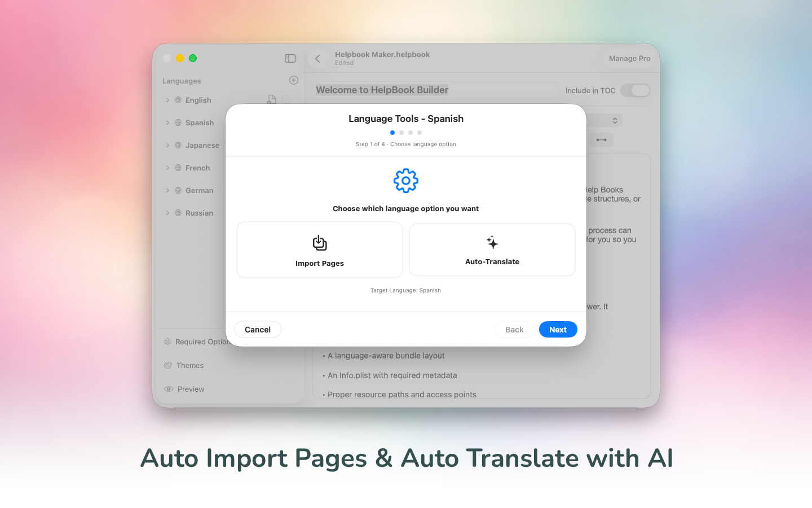Screen dimensions: 812x508
Task: Open Preview in the sidebar
Action: pyautogui.click(x=191, y=389)
